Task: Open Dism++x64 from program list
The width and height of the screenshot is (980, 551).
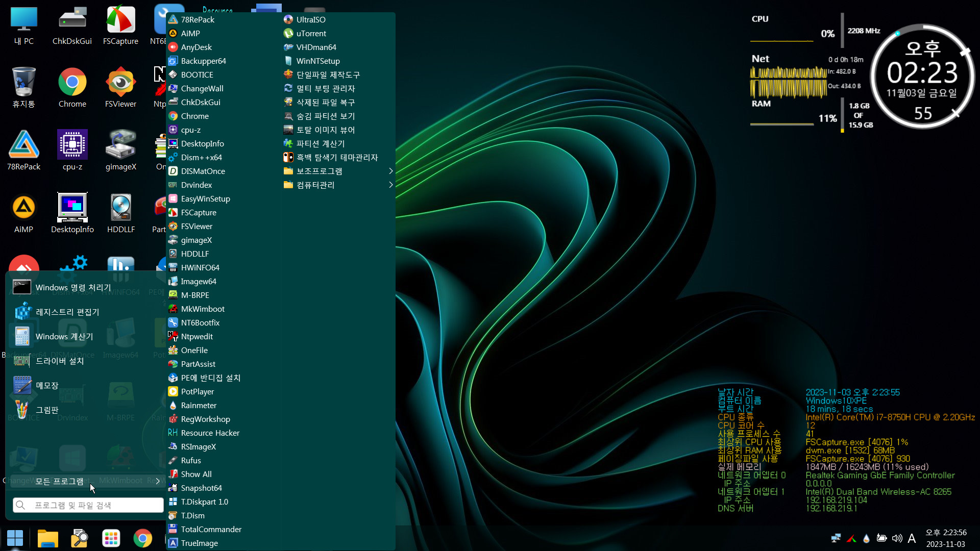Action: tap(223, 157)
